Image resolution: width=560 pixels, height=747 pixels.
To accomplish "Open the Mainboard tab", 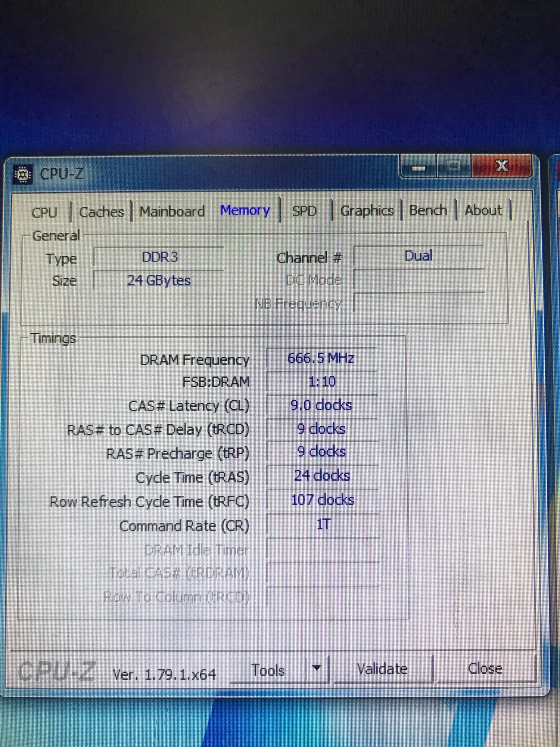I will [172, 211].
